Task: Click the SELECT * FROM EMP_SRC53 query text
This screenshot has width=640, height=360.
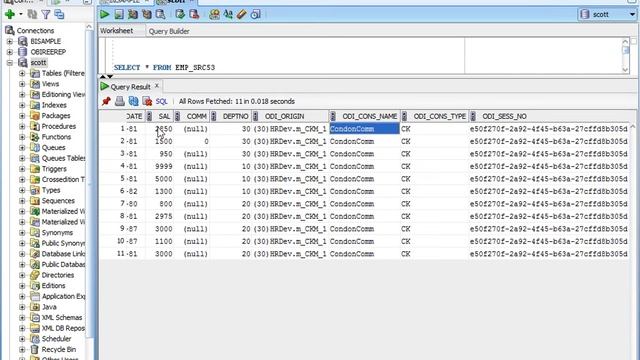Action: (164, 67)
